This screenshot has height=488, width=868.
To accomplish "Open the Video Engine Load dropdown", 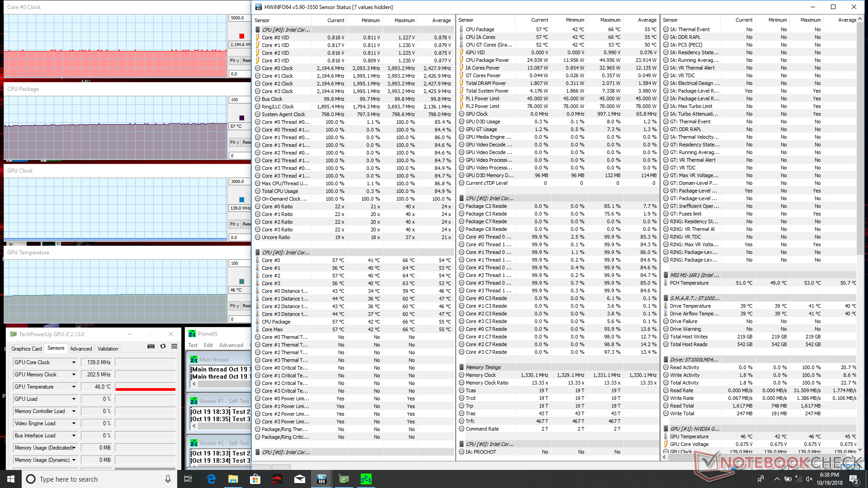I will tap(74, 423).
